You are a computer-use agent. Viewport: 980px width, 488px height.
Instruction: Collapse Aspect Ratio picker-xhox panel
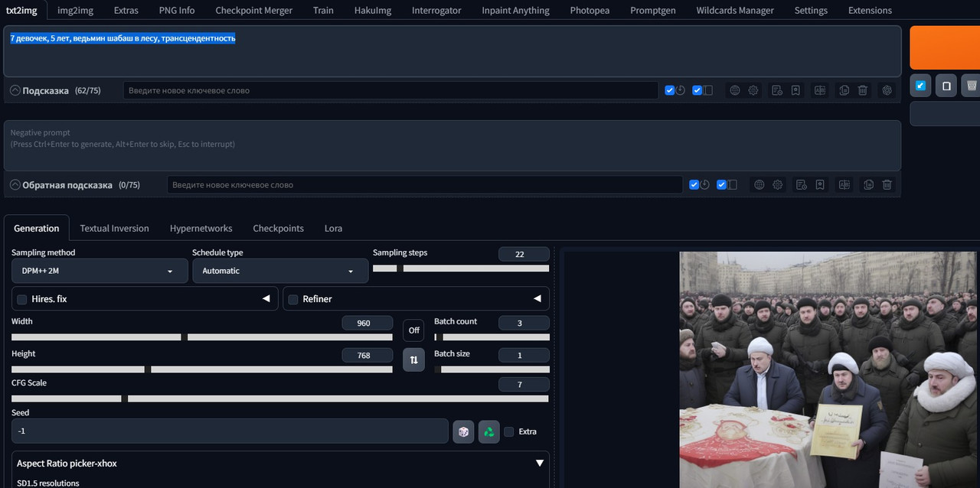click(x=540, y=463)
